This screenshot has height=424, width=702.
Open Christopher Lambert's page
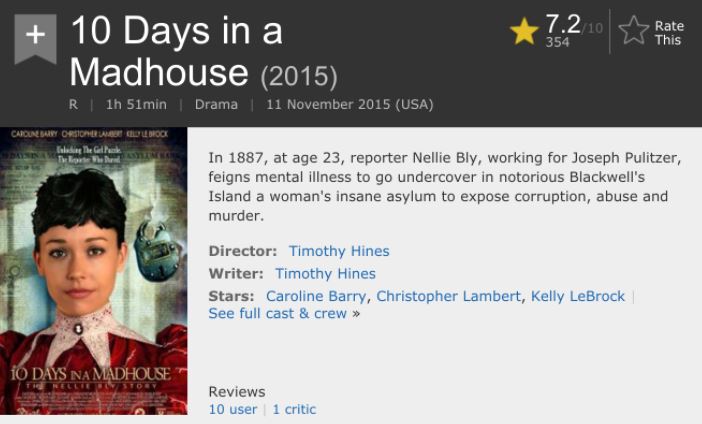point(449,296)
